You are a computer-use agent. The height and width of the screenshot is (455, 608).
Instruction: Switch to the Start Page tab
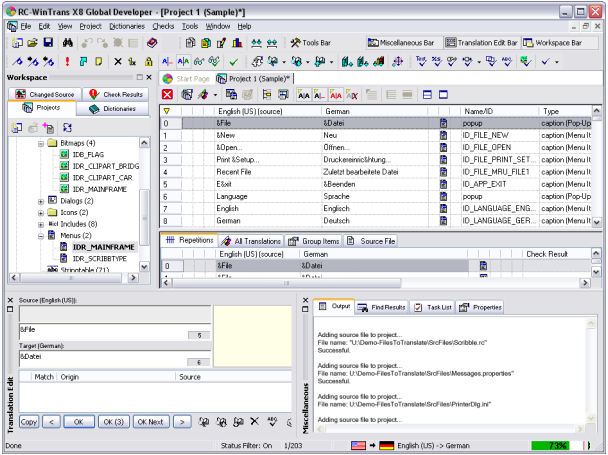[187, 79]
